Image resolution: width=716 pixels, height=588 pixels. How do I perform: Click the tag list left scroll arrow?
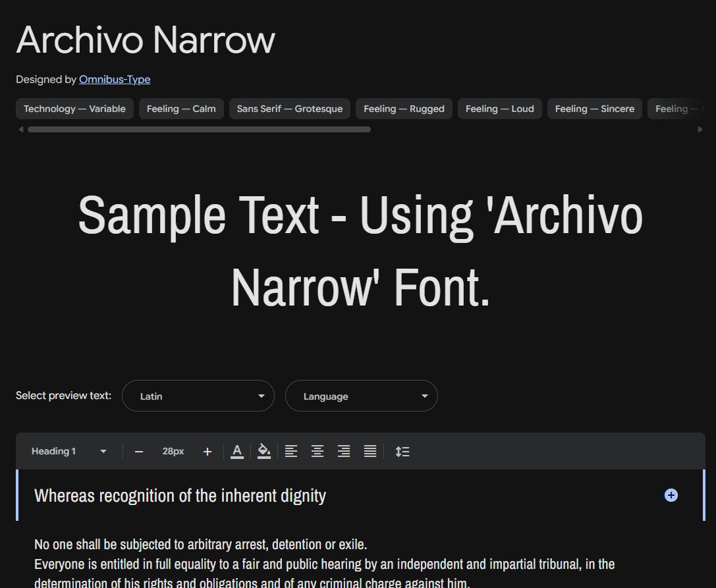pyautogui.click(x=20, y=130)
